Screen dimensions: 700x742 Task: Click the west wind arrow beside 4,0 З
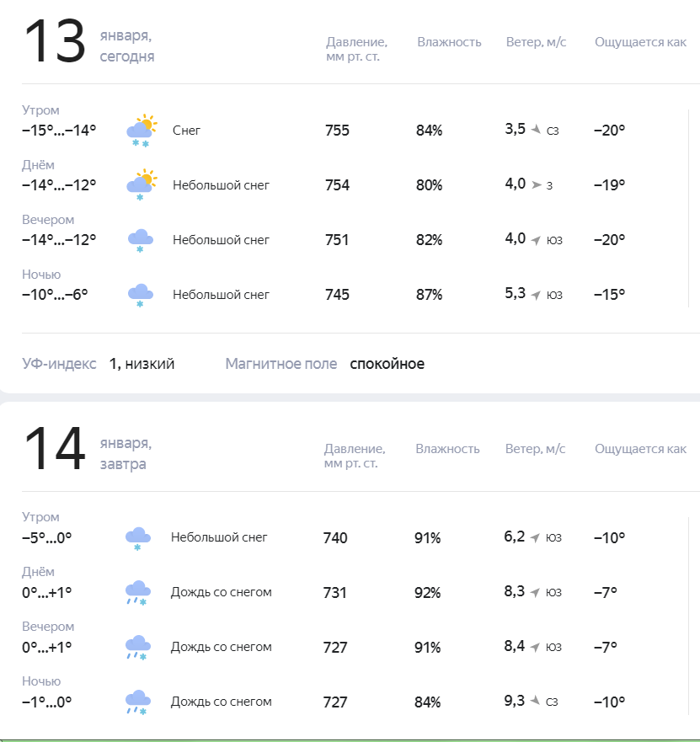coord(537,184)
